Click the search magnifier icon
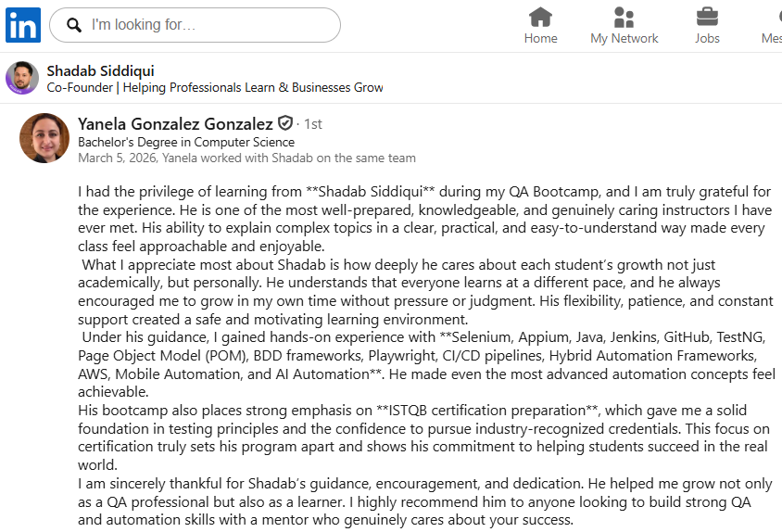The image size is (782, 532). [x=74, y=26]
